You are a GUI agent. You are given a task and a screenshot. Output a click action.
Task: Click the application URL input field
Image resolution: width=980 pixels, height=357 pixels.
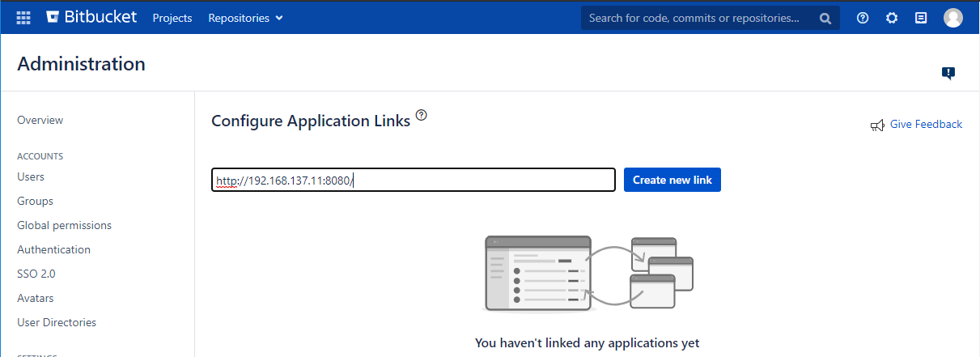[414, 180]
